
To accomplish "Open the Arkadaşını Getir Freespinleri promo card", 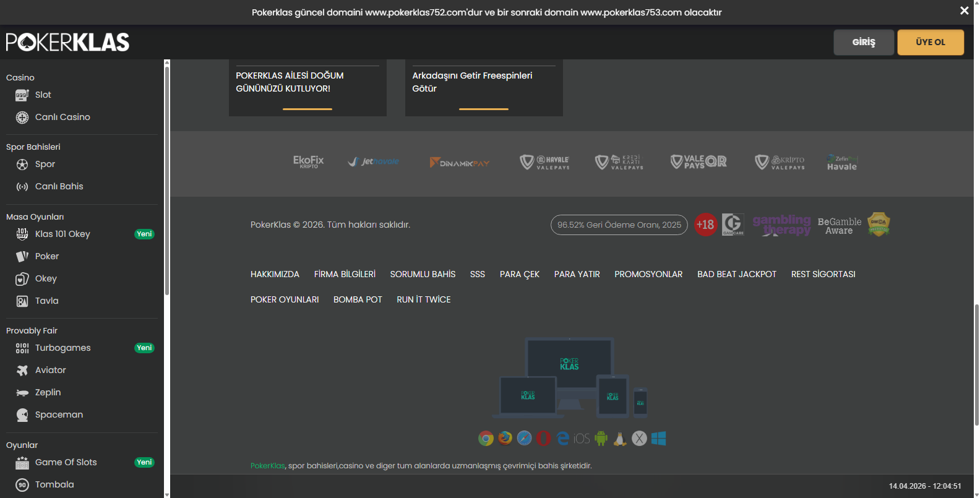I will point(484,88).
